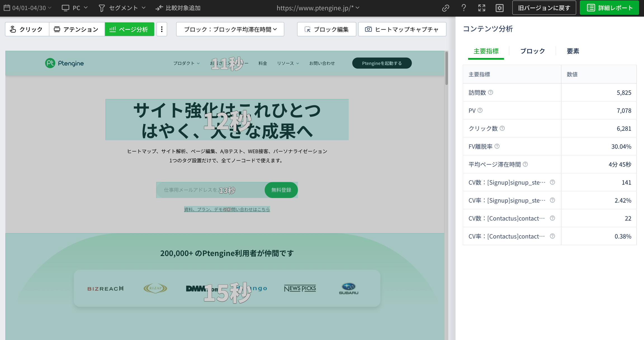Open the heatmap settings gear icon
The width and height of the screenshot is (644, 340).
[x=499, y=8]
